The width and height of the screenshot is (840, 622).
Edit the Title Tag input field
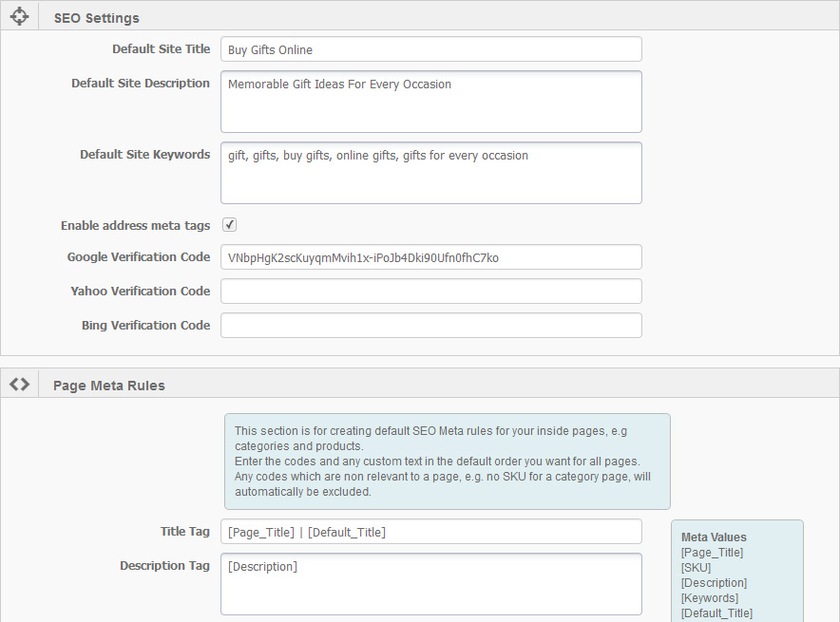click(x=431, y=532)
